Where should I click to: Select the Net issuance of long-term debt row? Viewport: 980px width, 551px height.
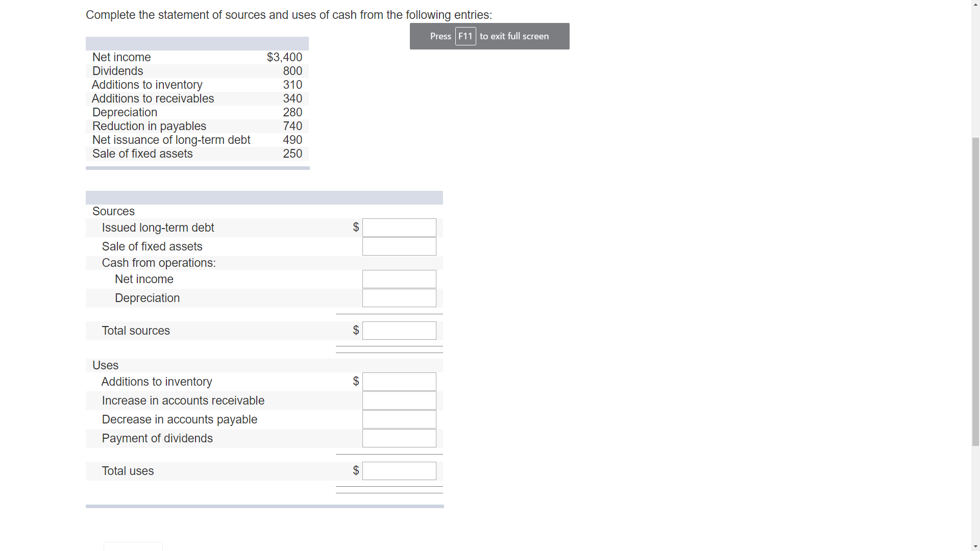pos(171,140)
